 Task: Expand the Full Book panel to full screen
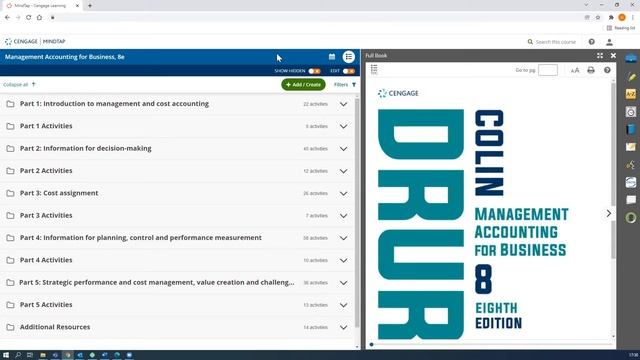[x=600, y=56]
